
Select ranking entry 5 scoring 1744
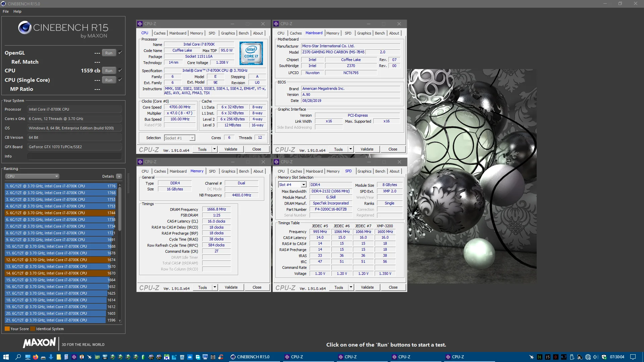pos(60,213)
